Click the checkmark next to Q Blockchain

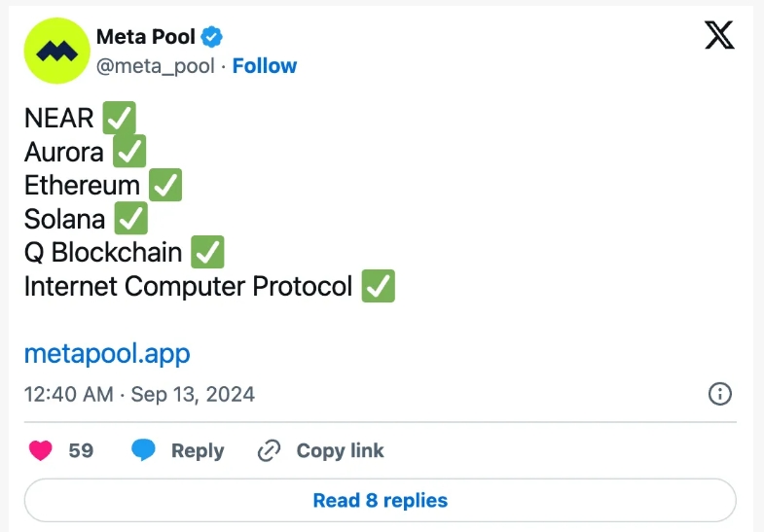tap(207, 252)
